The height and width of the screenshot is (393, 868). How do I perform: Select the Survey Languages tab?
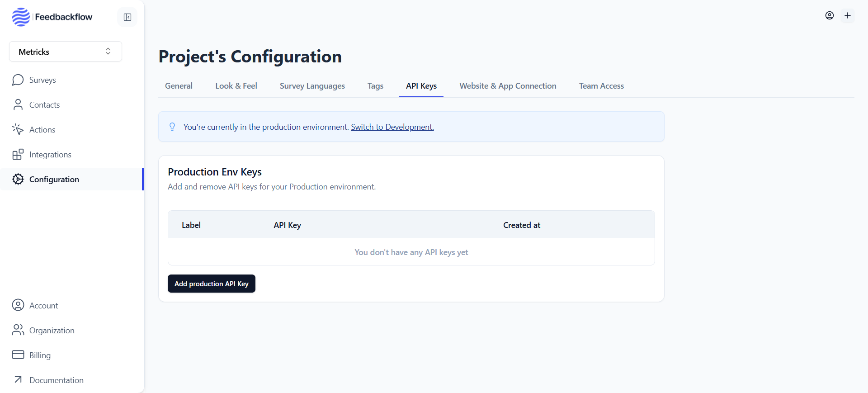pyautogui.click(x=312, y=86)
